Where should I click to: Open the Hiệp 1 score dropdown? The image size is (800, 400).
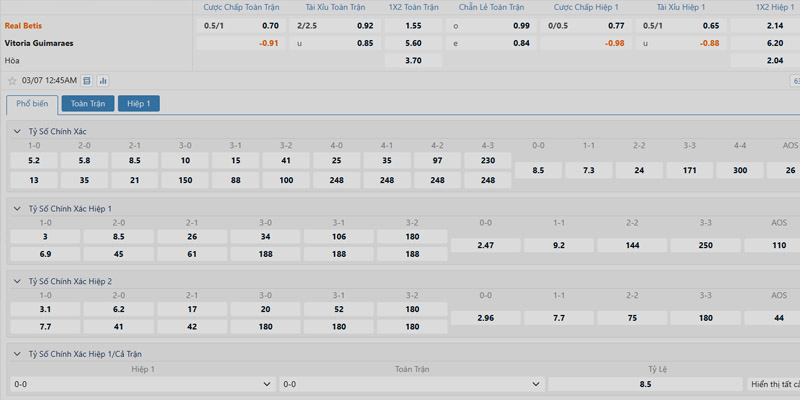tap(143, 384)
